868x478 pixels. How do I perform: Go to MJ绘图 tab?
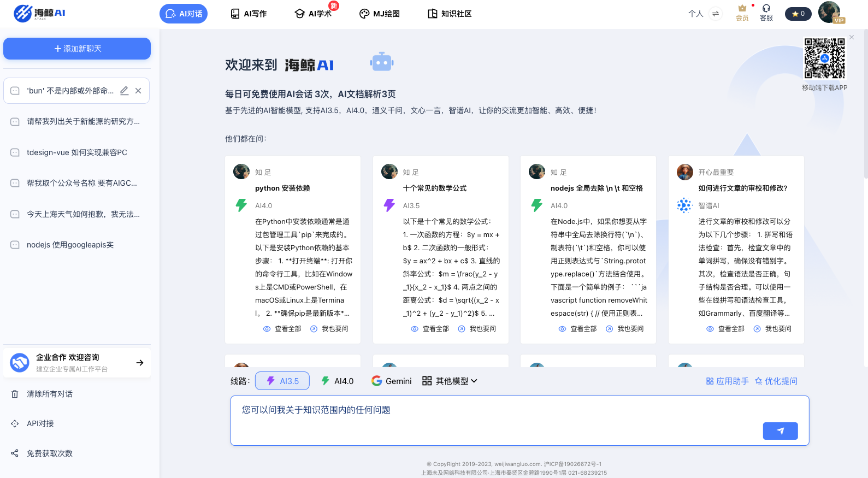[x=380, y=14]
